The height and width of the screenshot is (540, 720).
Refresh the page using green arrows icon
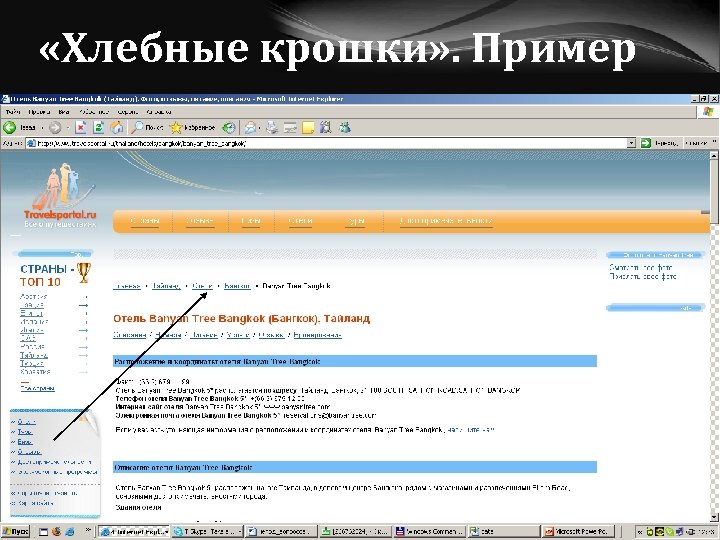click(98, 127)
